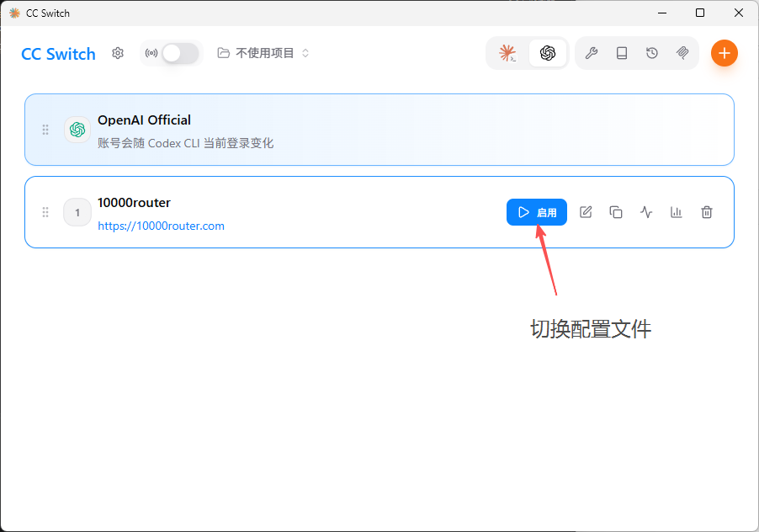The image size is (759, 532).
Task: Close the CC Switch window
Action: 739,13
